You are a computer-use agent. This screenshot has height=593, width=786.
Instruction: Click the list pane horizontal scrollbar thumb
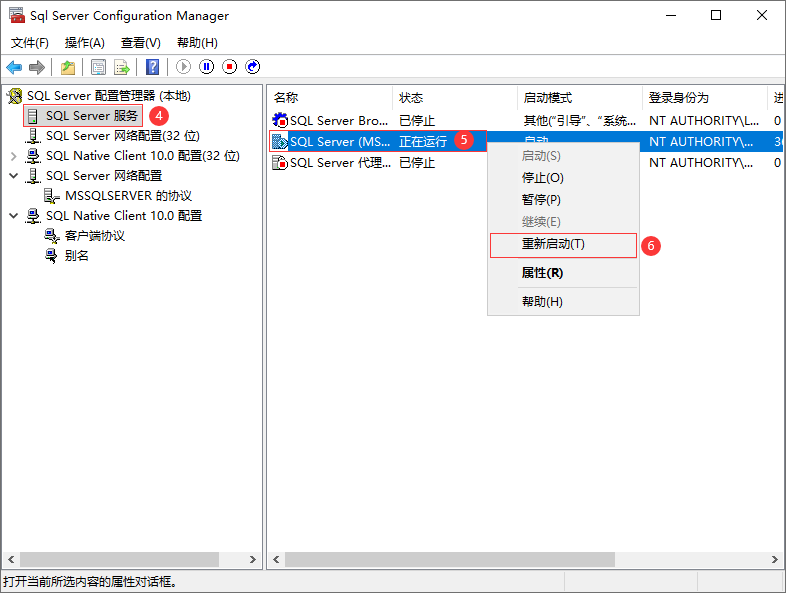[450, 559]
